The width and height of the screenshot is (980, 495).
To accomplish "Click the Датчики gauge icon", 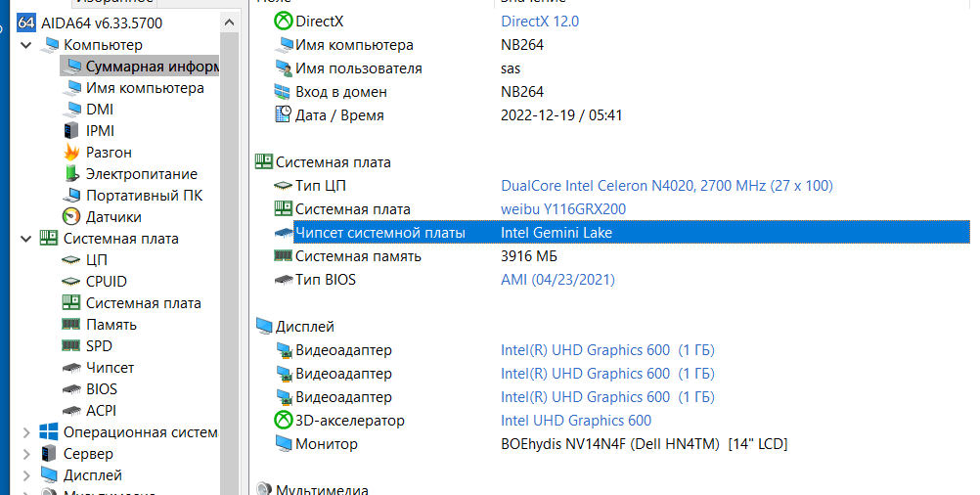I will pos(71,217).
